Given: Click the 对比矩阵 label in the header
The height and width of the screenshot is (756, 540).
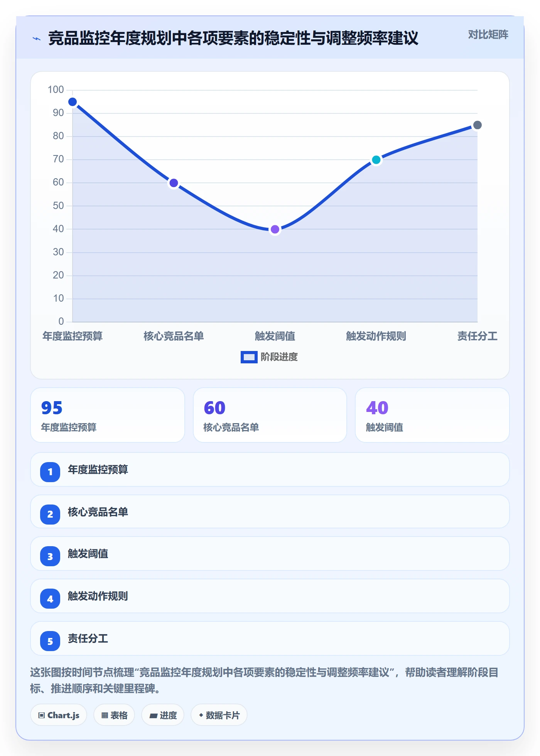Looking at the screenshot, I should pos(488,35).
